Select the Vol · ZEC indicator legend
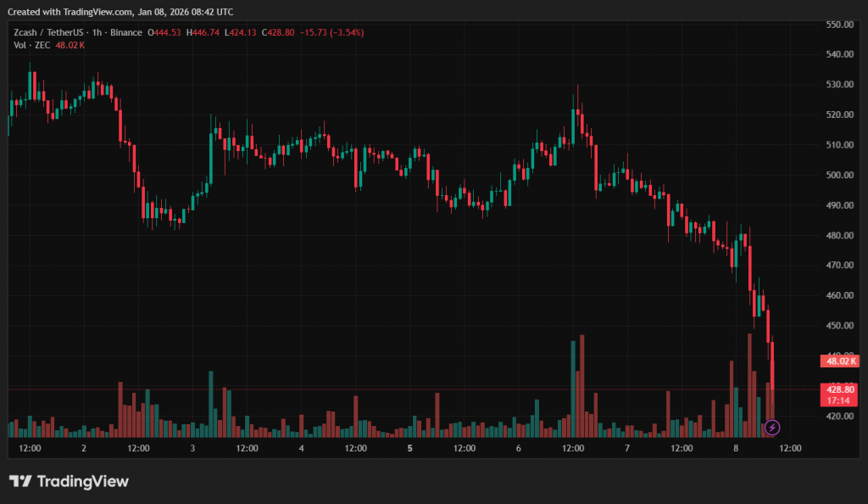Screen dimensions: 868x504 click(31, 44)
